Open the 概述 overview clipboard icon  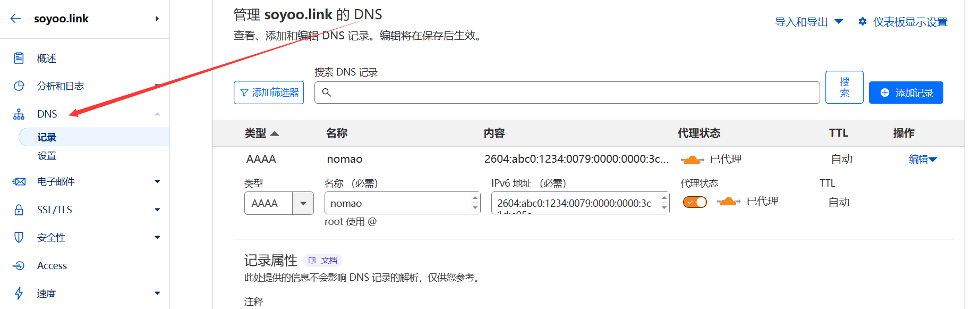coord(19,58)
